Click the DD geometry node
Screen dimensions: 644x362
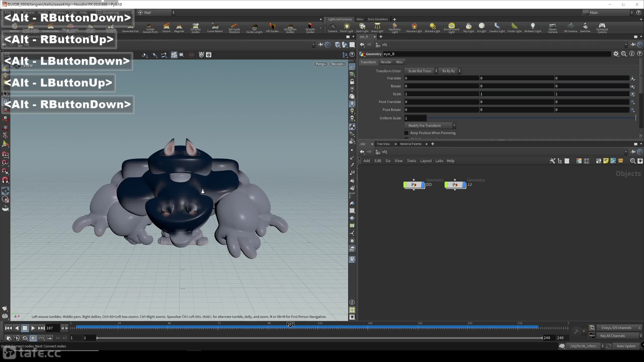tap(414, 185)
